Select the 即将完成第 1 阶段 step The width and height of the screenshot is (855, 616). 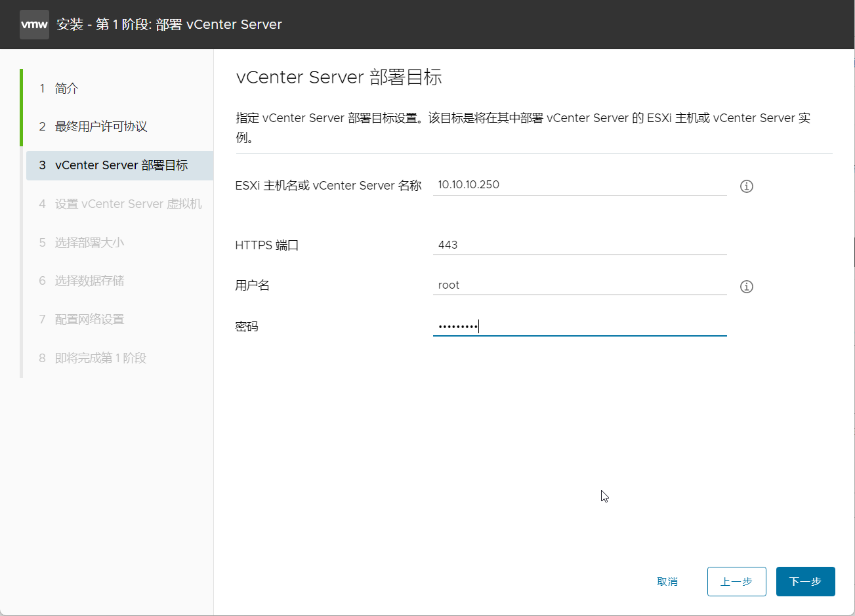tap(92, 358)
